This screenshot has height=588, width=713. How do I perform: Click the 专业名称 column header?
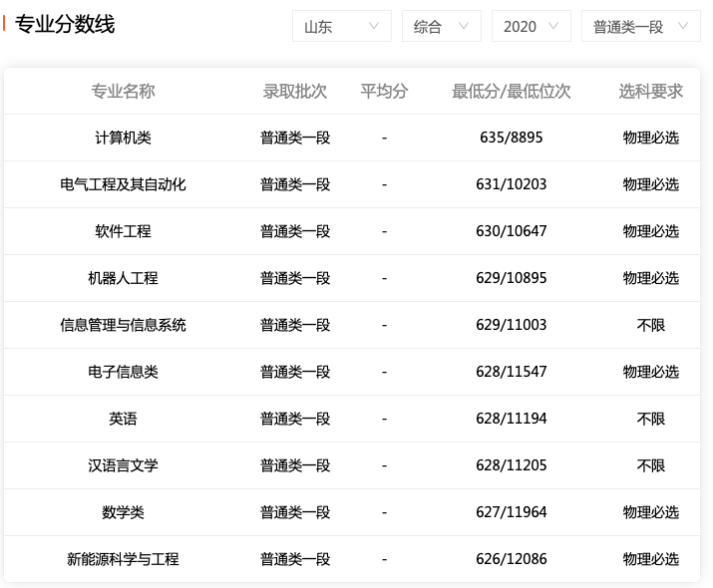(123, 92)
